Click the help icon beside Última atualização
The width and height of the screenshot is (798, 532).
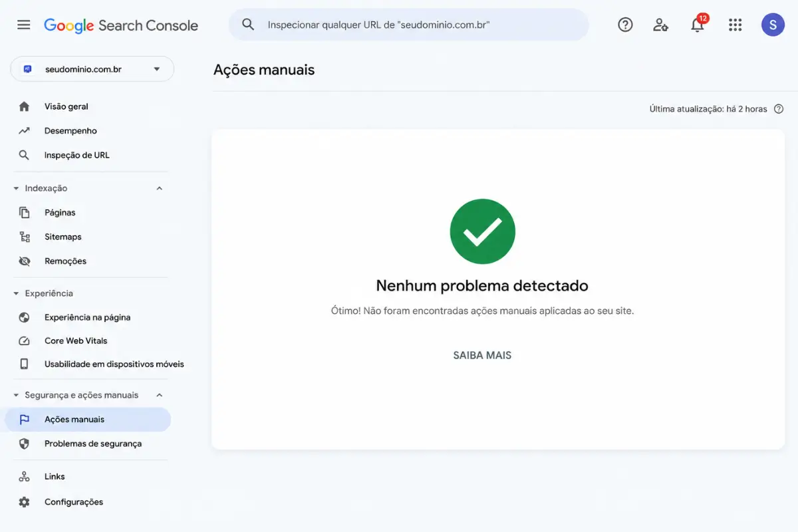point(779,109)
